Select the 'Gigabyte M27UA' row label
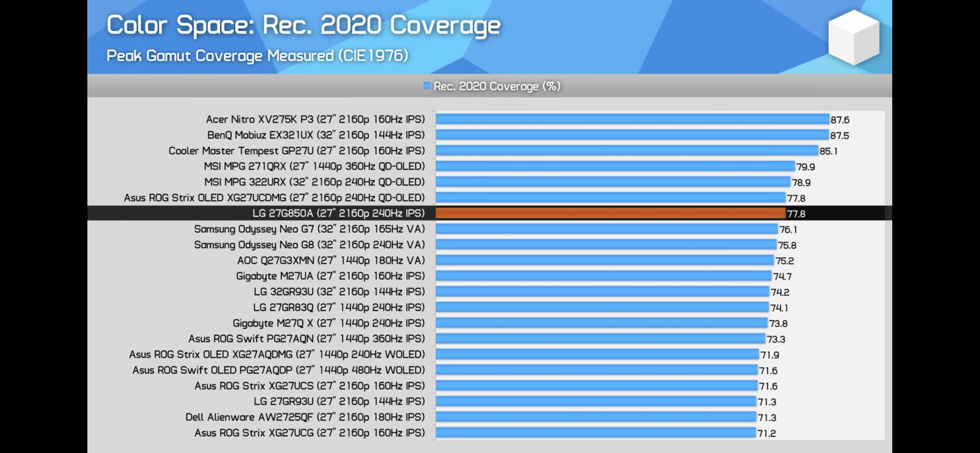Screen dimensions: 980x453 (x=330, y=276)
